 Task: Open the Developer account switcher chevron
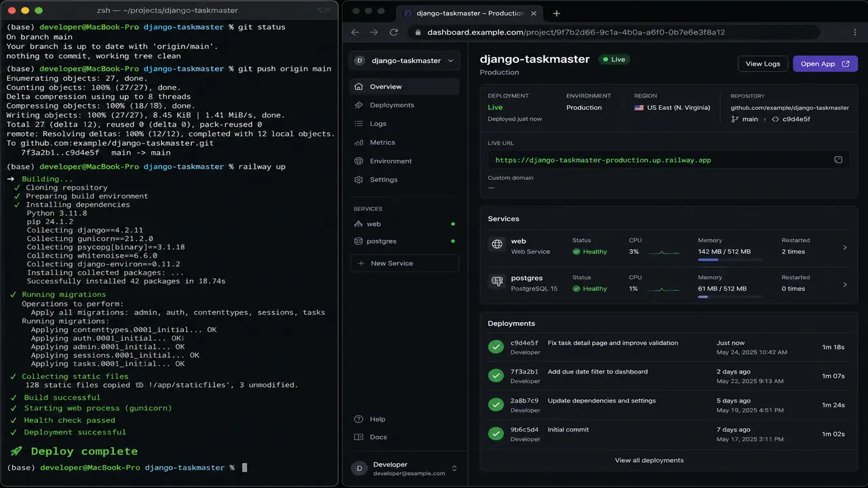(x=454, y=468)
